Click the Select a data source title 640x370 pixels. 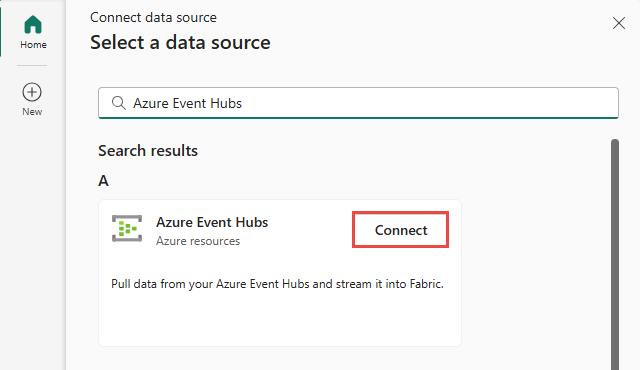pyautogui.click(x=180, y=42)
